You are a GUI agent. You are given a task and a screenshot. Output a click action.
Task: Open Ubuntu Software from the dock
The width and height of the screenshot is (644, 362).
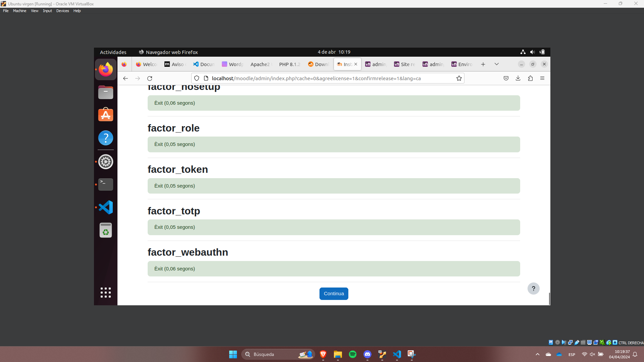[x=105, y=114]
